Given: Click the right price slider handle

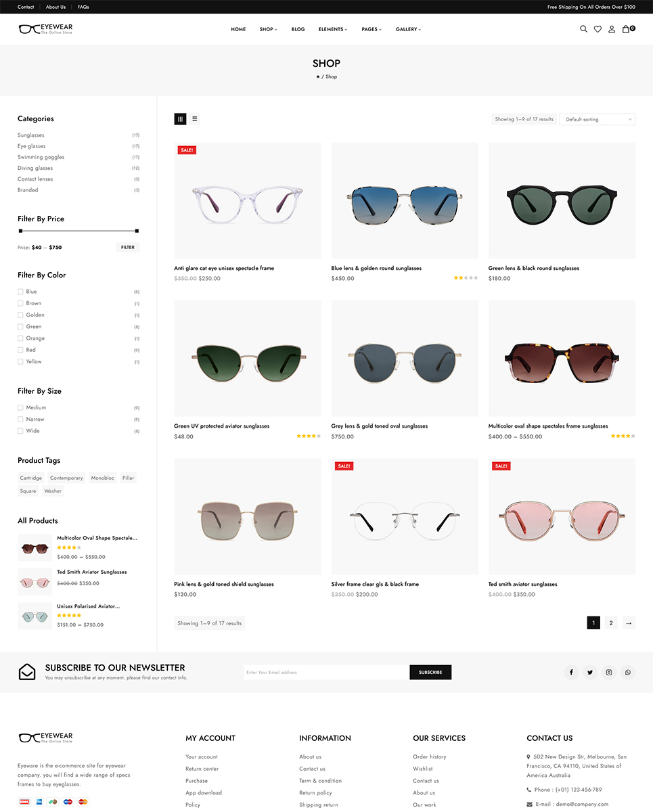Looking at the screenshot, I should click(137, 231).
